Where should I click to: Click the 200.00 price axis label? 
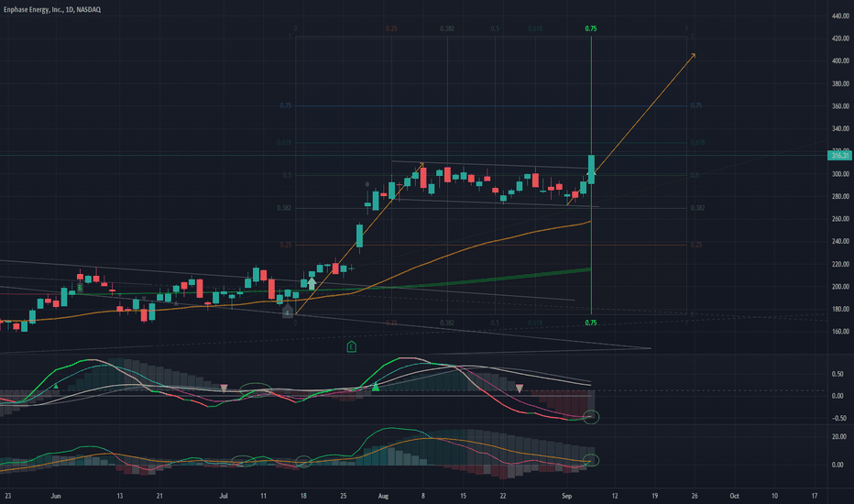(840, 287)
